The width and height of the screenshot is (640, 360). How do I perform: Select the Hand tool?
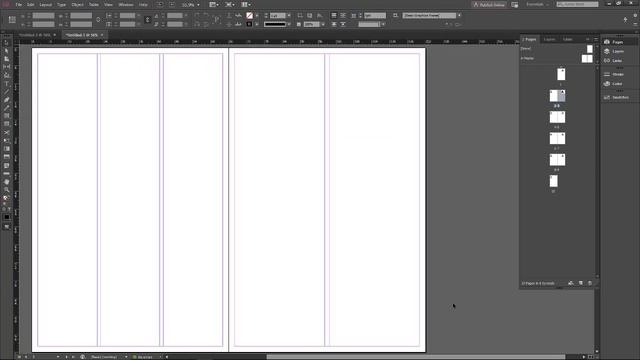7,182
